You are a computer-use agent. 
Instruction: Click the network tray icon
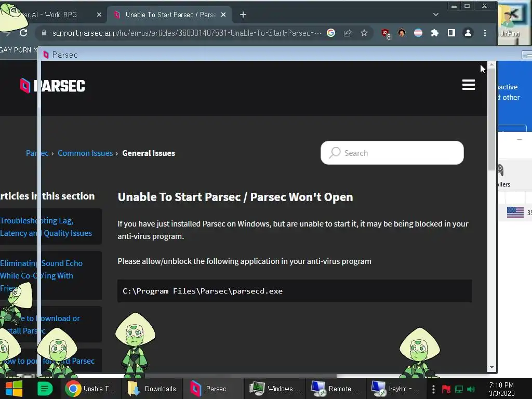[459, 389]
